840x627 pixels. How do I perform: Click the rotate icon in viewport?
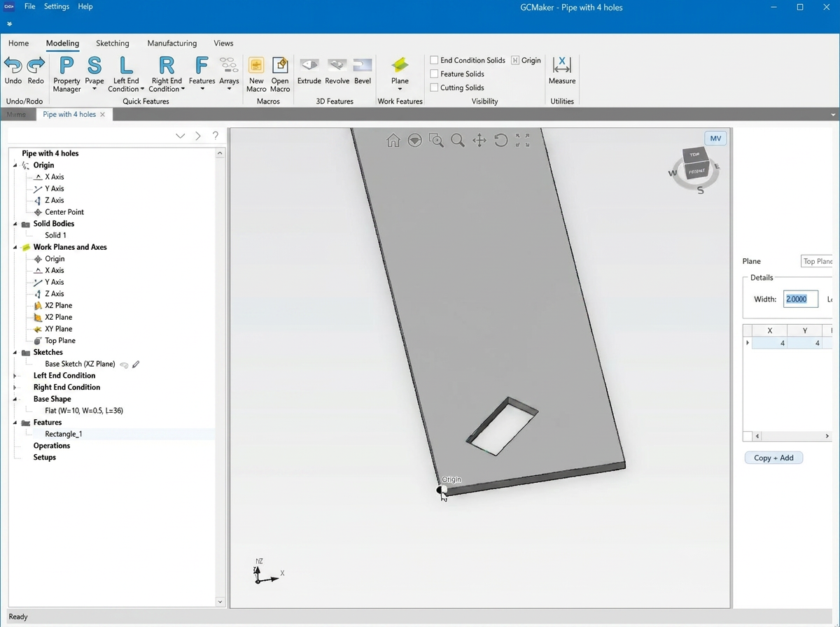pos(500,141)
